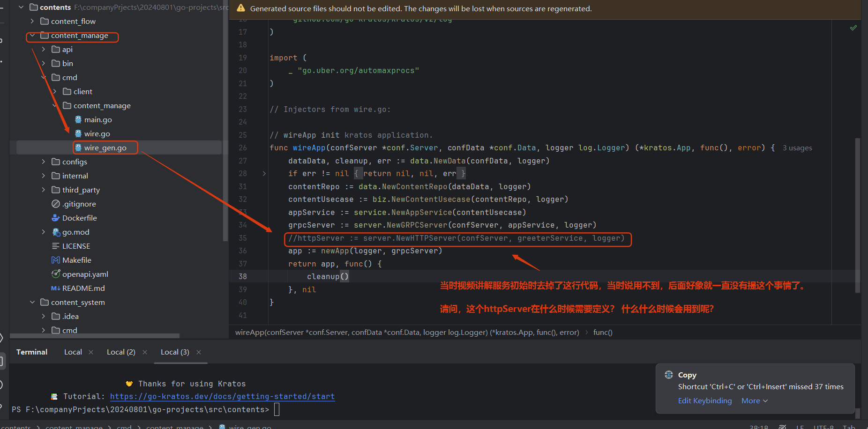The width and height of the screenshot is (868, 429).
Task: Open the More dropdown in the Copy notification
Action: coord(755,401)
